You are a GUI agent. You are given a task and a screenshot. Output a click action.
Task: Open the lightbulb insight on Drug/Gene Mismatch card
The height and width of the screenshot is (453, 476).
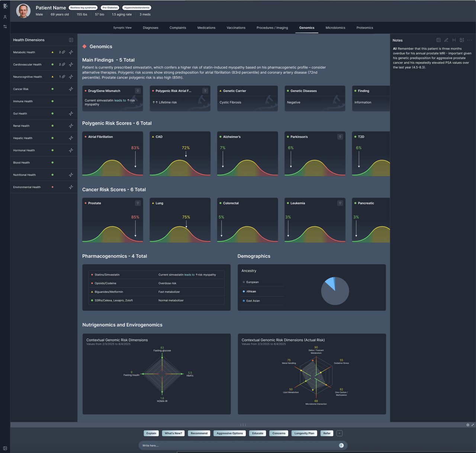138,91
